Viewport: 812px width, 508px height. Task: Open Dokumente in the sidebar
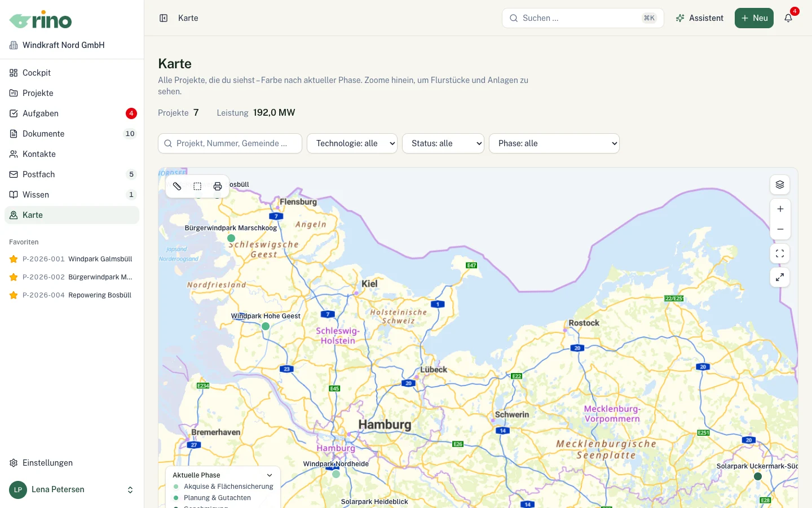click(x=72, y=134)
